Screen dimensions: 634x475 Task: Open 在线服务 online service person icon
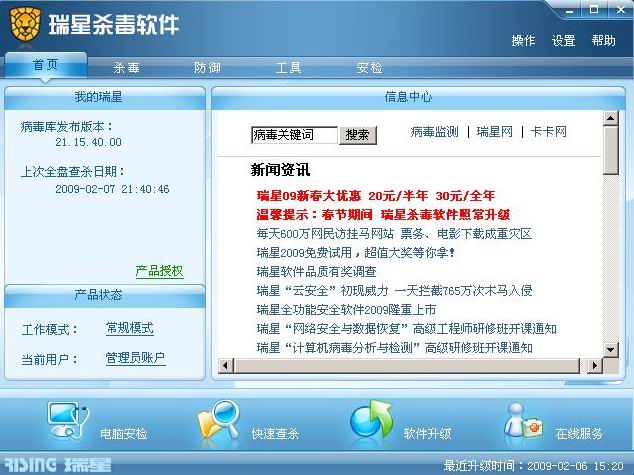pyautogui.click(x=523, y=420)
